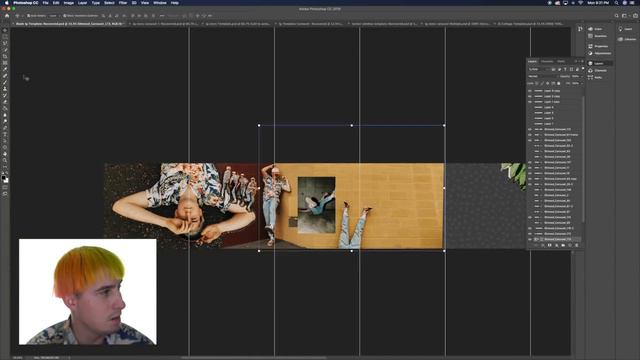640x360 pixels.
Task: Click the link layers icon
Action: coord(536,245)
